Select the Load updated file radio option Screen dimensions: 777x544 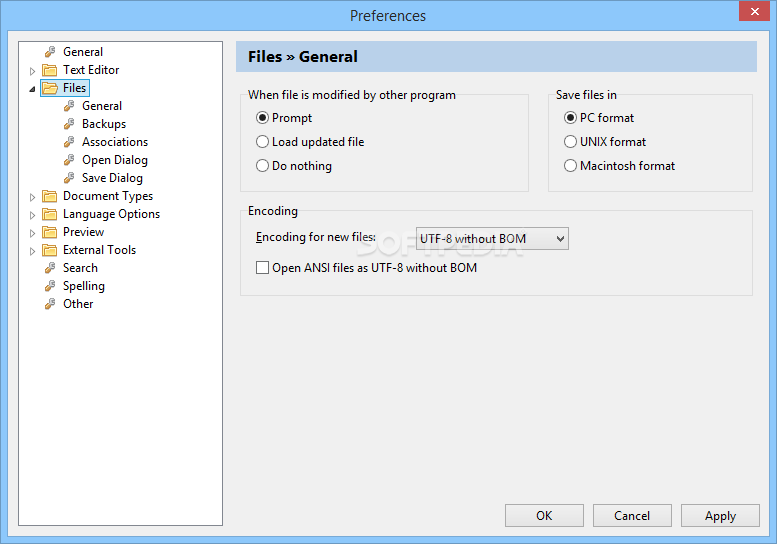[x=263, y=142]
